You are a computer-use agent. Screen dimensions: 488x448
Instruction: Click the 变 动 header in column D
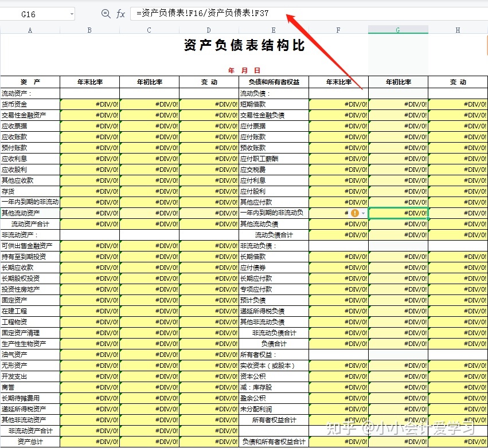point(209,82)
